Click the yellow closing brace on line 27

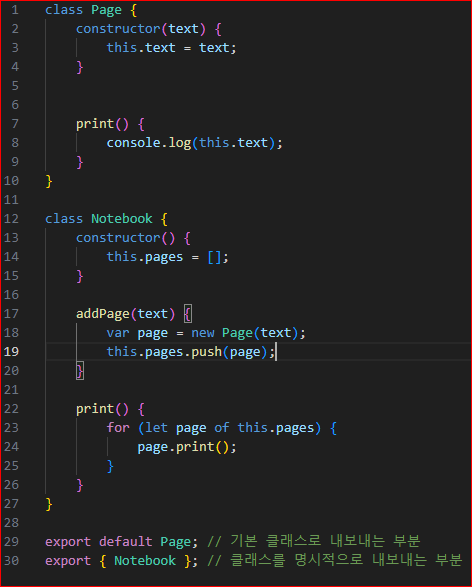point(49,505)
